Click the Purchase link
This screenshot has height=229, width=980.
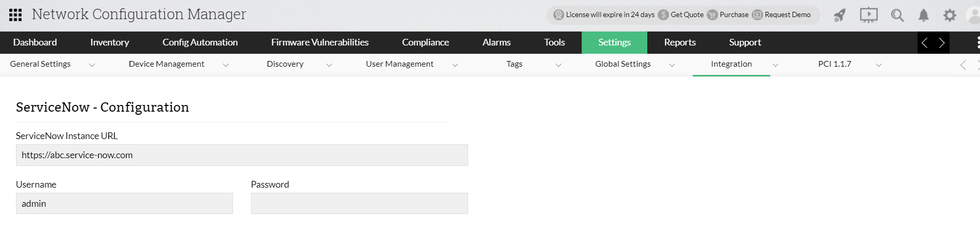[734, 14]
